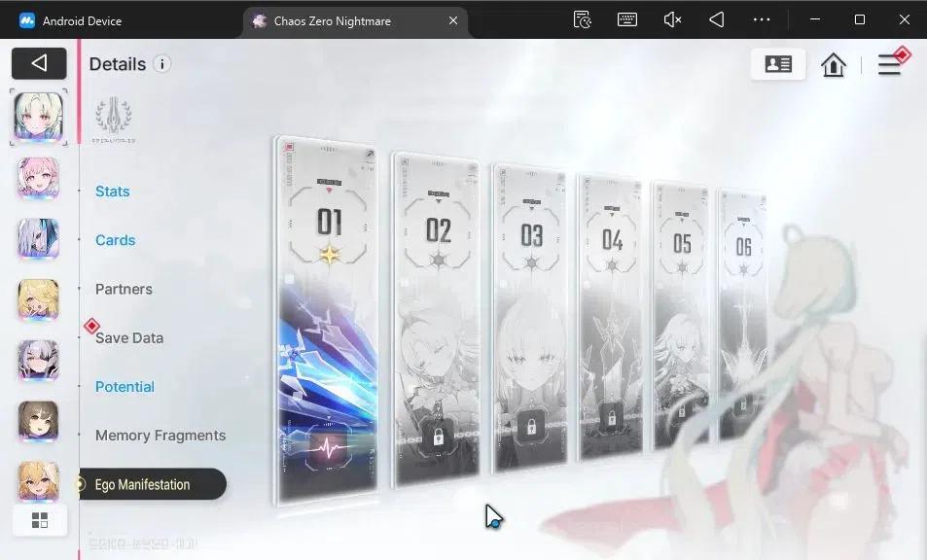Select locked Ego Manifestation panel 06
The height and width of the screenshot is (560, 927).
743,315
